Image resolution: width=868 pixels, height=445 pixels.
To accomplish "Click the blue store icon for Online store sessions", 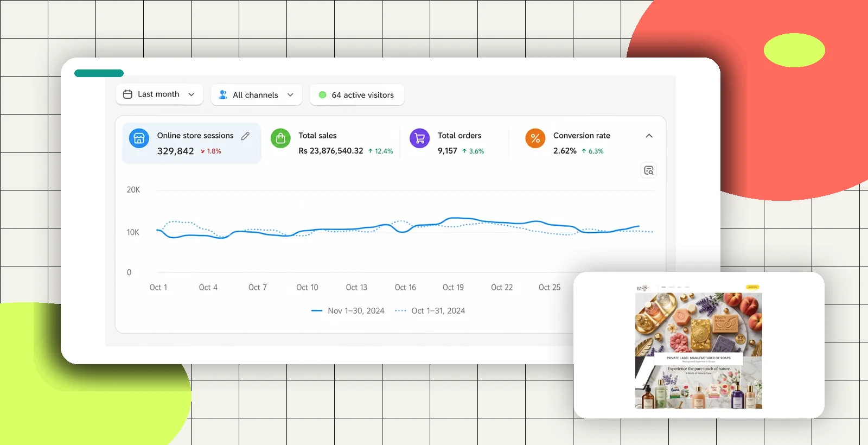I will 139,138.
